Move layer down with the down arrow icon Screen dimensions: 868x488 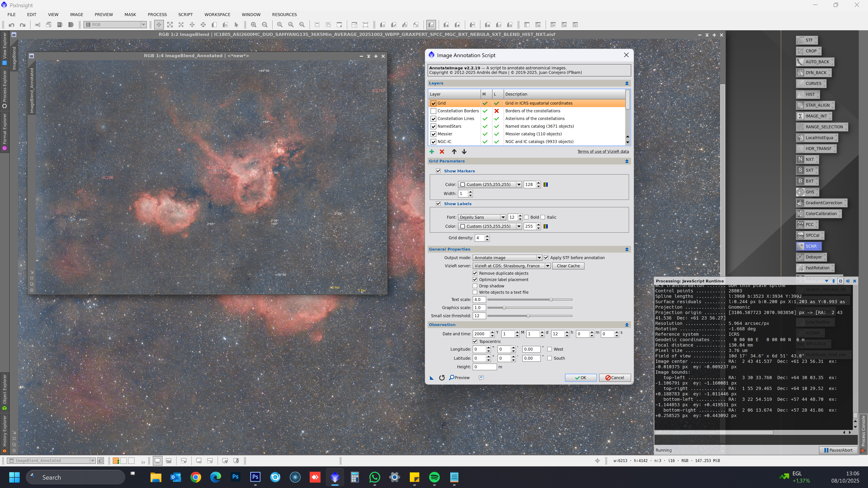click(464, 152)
